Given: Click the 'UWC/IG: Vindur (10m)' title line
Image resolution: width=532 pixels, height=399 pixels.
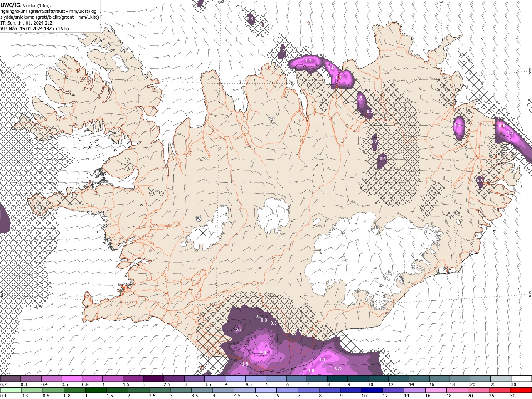Looking at the screenshot, I should click(25, 5).
